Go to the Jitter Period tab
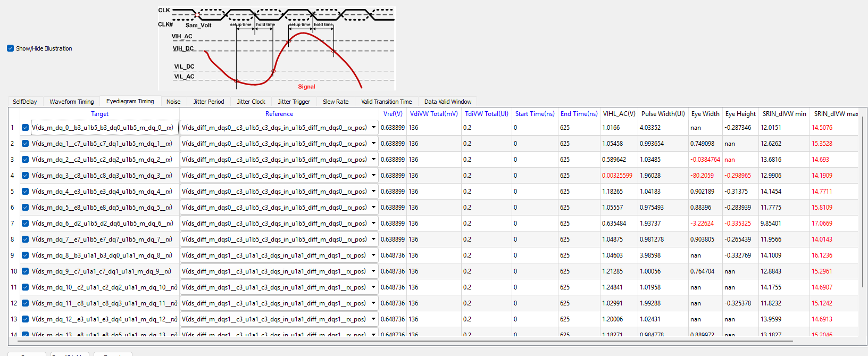The height and width of the screenshot is (356, 868). click(208, 102)
